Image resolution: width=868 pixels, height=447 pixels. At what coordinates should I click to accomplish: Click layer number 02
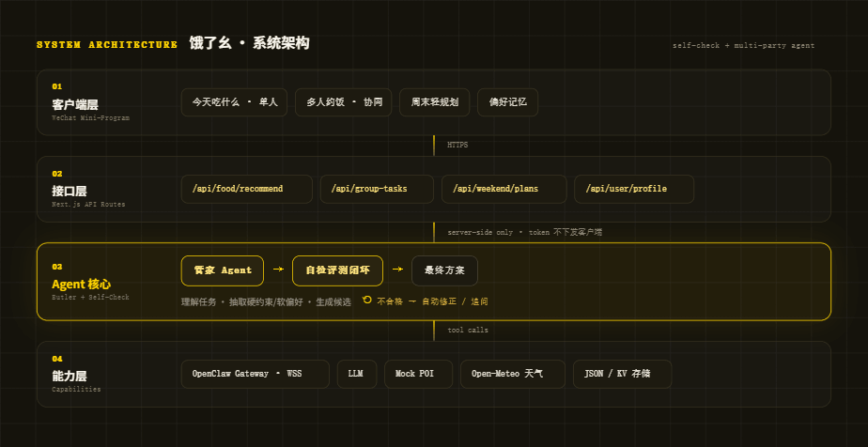tap(57, 174)
